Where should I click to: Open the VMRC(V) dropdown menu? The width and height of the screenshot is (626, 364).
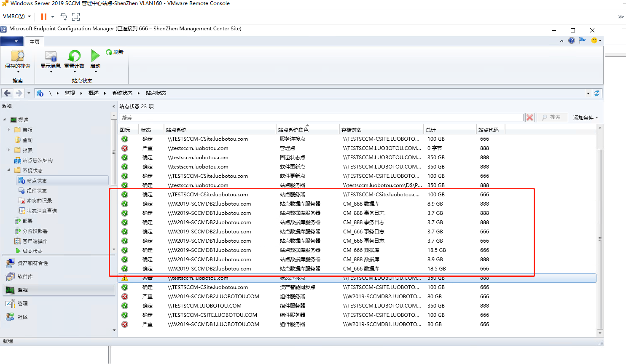pyautogui.click(x=17, y=16)
